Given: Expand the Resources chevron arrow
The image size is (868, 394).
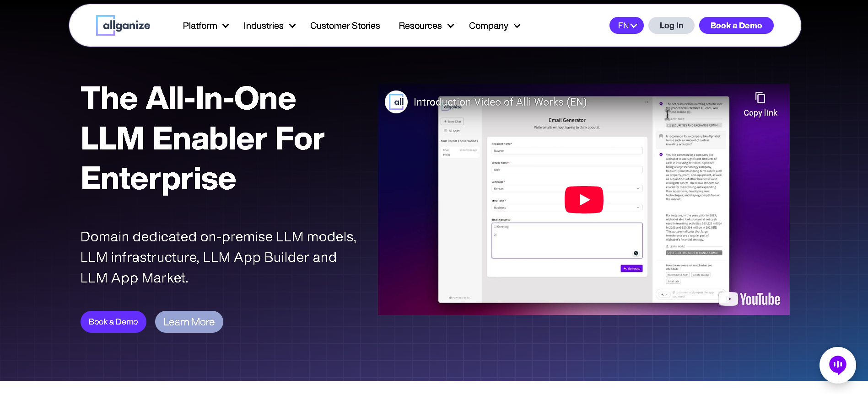Looking at the screenshot, I should point(451,26).
